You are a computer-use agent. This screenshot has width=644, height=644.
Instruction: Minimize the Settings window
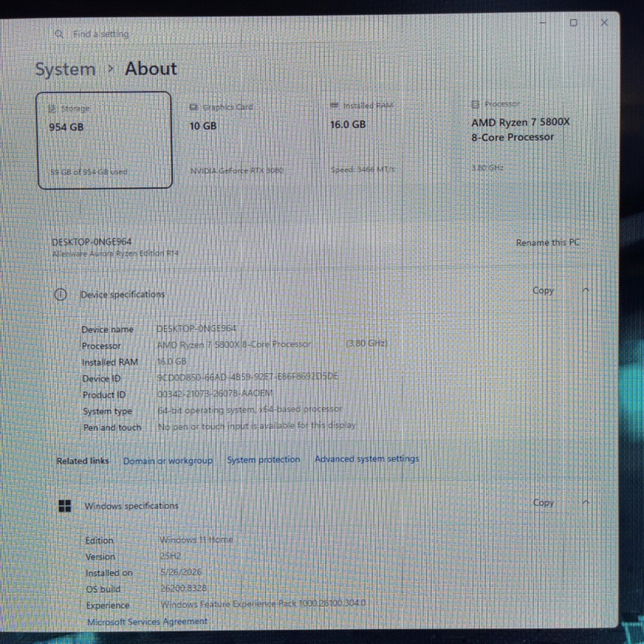click(543, 22)
